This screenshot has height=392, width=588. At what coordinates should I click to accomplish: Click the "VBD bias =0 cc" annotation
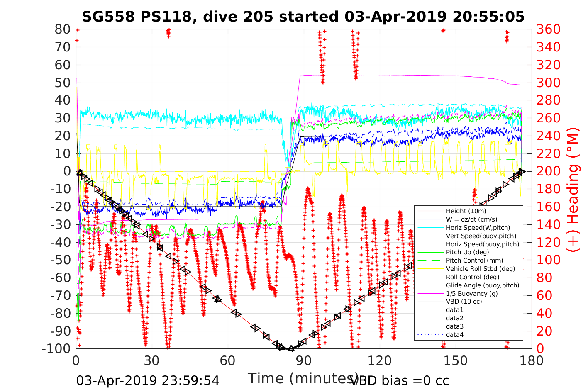coord(400,380)
